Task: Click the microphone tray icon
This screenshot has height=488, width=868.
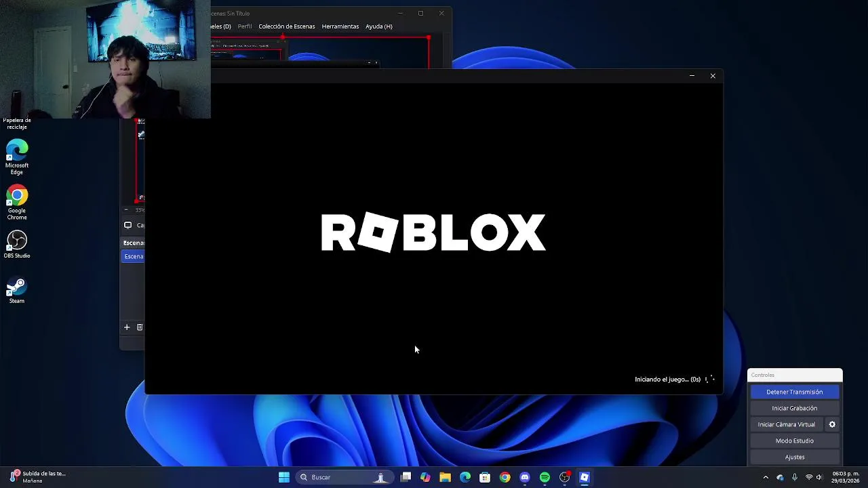Action: click(x=794, y=477)
